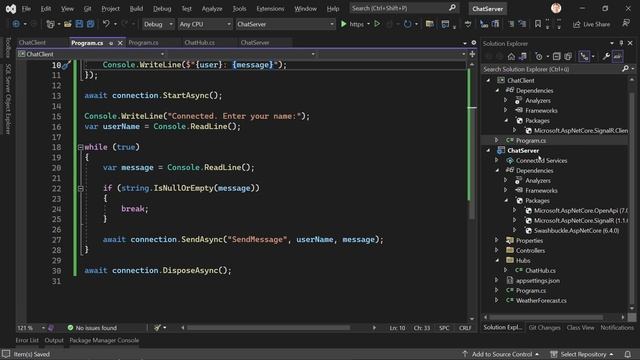
Task: Toggle Preview Selected Items icon in Solution Explorer
Action: (x=618, y=56)
